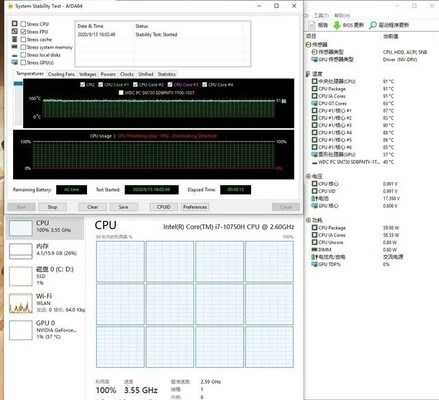
Task: Select the GPU 传感器类型 row
Action: pyautogui.click(x=364, y=60)
